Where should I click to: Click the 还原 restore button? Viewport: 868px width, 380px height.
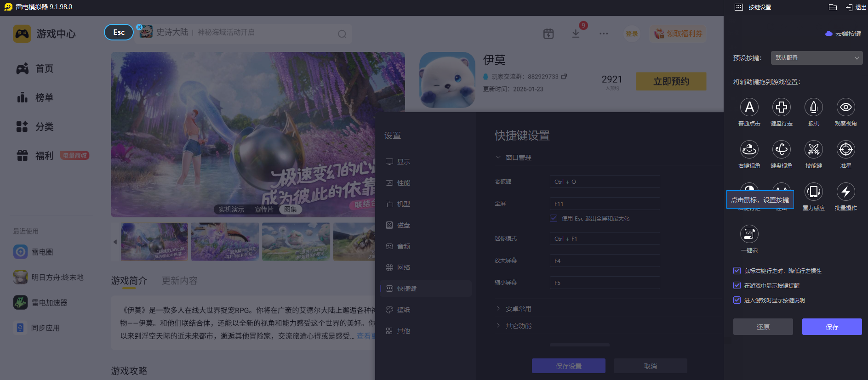point(763,327)
